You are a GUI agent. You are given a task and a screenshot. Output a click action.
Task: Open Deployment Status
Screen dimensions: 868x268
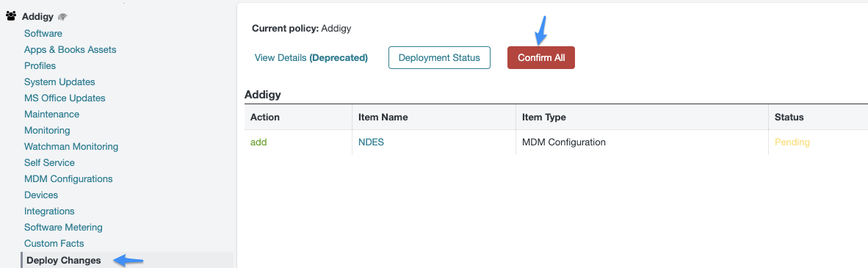(x=440, y=57)
